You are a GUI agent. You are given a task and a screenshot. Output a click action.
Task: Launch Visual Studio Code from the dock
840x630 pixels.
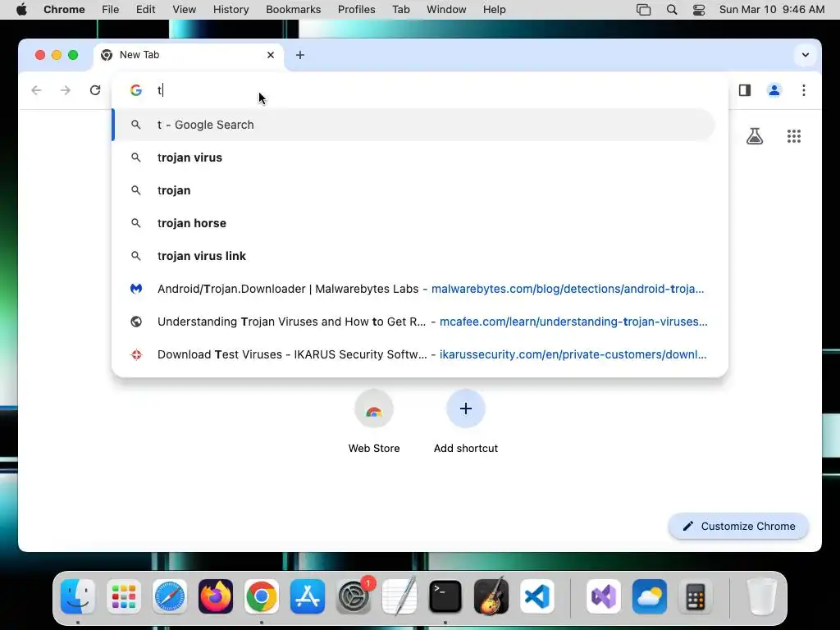click(536, 596)
